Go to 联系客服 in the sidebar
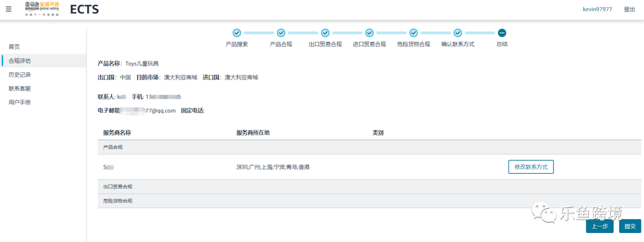This screenshot has height=242, width=644. [20, 88]
